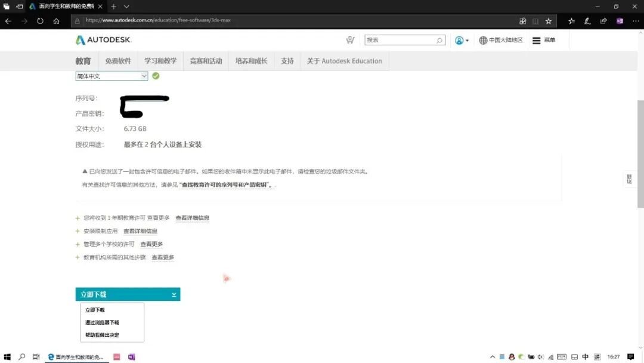Click the browser address bar URL
The height and width of the screenshot is (363, 644).
click(x=157, y=20)
